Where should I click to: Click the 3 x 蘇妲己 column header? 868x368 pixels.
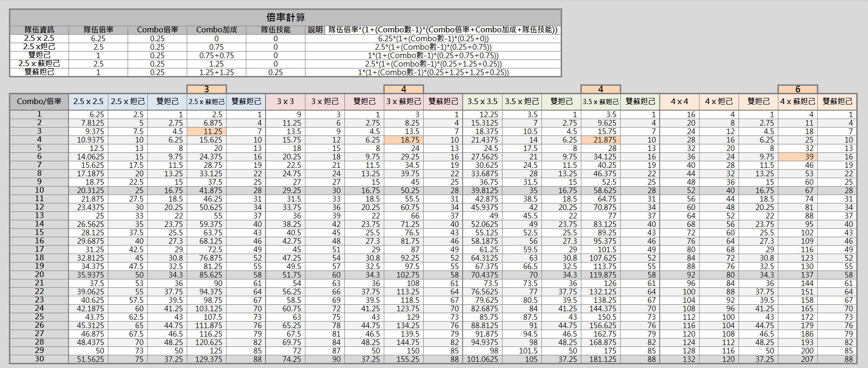404,101
